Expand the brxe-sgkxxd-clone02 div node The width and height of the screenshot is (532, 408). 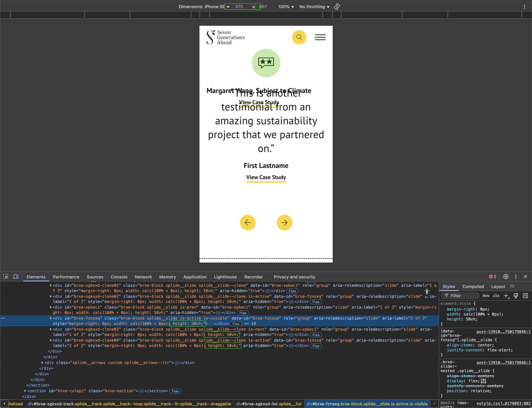coord(51,296)
